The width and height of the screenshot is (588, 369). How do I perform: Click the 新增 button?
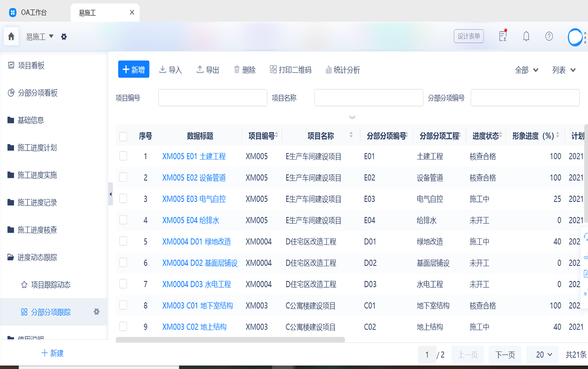(134, 69)
